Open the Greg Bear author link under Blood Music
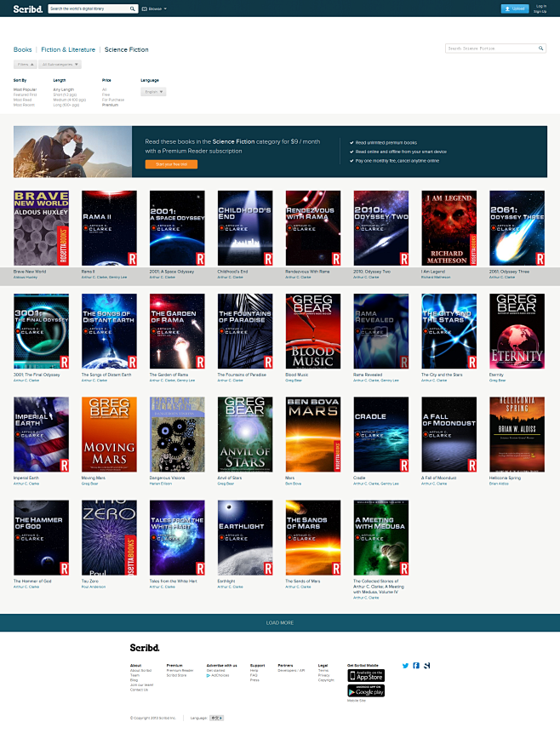 coord(293,381)
